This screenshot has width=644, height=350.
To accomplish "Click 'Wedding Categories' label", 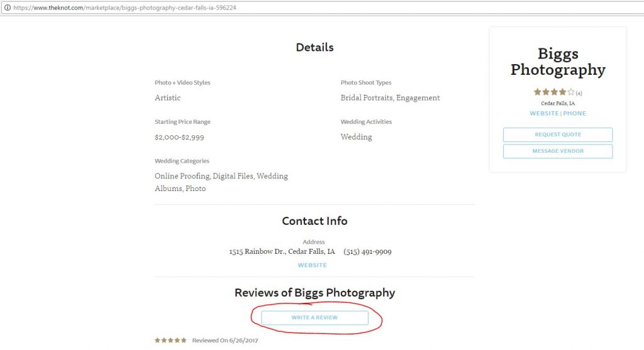I will click(x=182, y=161).
